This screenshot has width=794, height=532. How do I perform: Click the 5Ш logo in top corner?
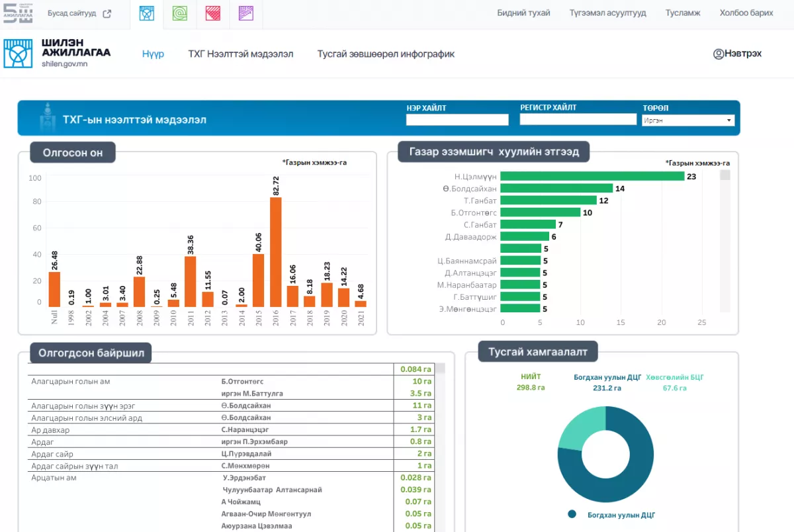18,12
